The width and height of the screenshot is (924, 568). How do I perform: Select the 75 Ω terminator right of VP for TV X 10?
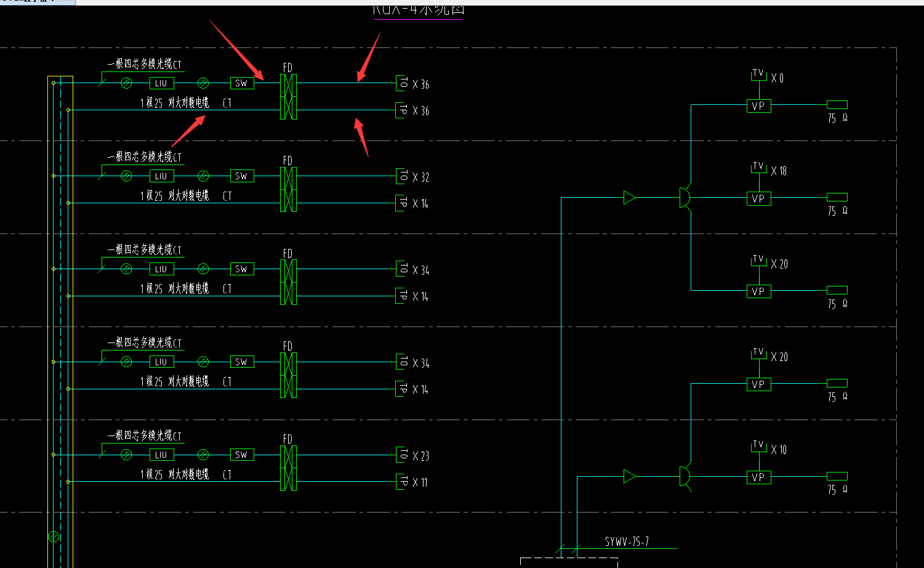click(837, 476)
